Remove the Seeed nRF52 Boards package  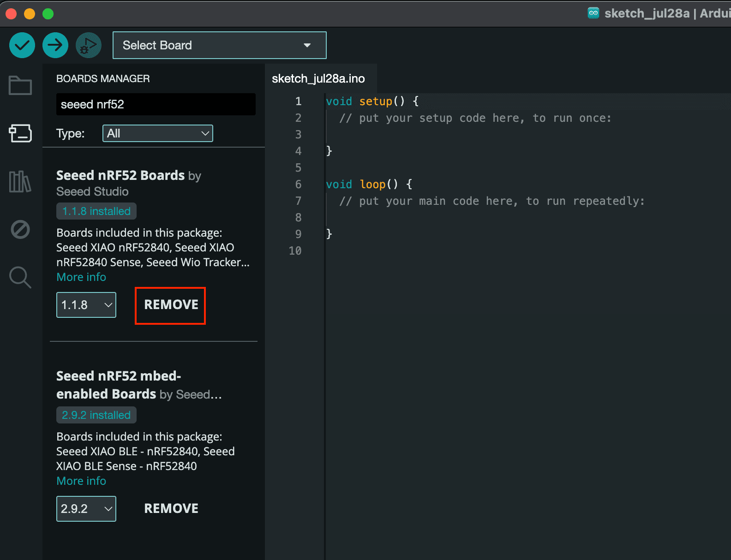pyautogui.click(x=171, y=305)
